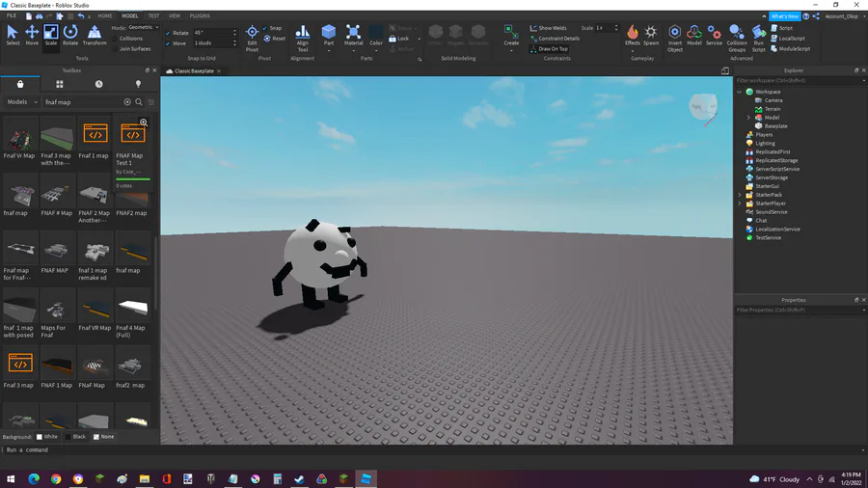
Task: Uncheck the Rotate snap checkbox
Action: pyautogui.click(x=168, y=33)
